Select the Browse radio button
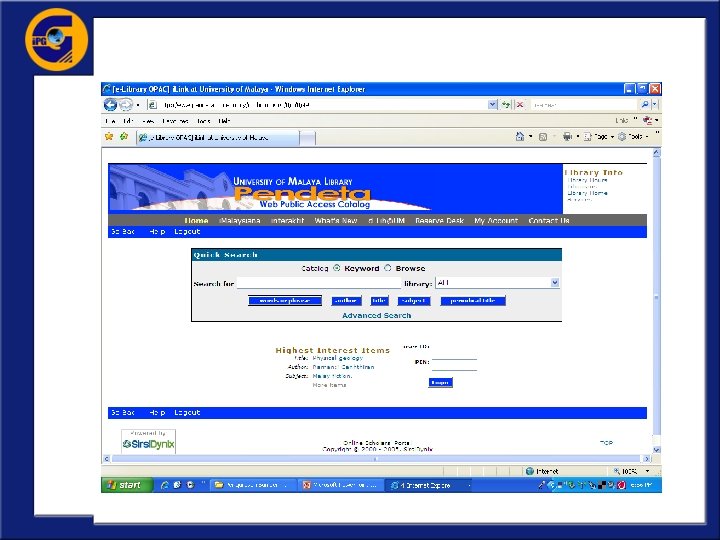Viewport: 720px width, 540px height. coord(388,268)
